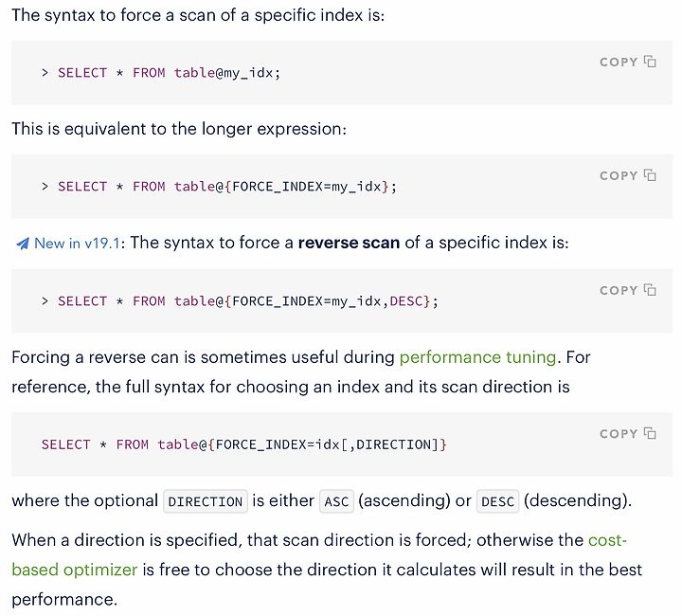Click the DESC inline code tag
This screenshot has height=616, width=682.
[x=497, y=501]
